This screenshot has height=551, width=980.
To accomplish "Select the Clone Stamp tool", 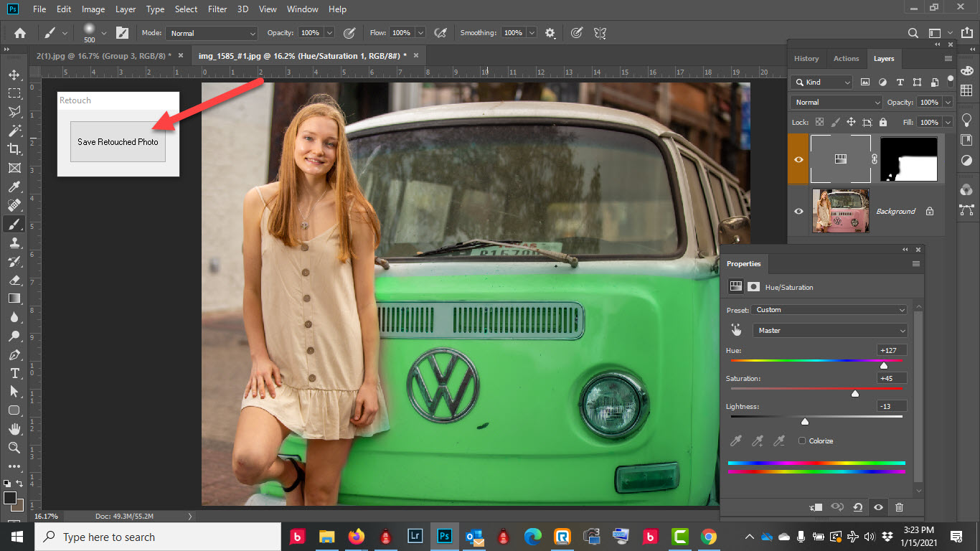I will pyautogui.click(x=14, y=243).
